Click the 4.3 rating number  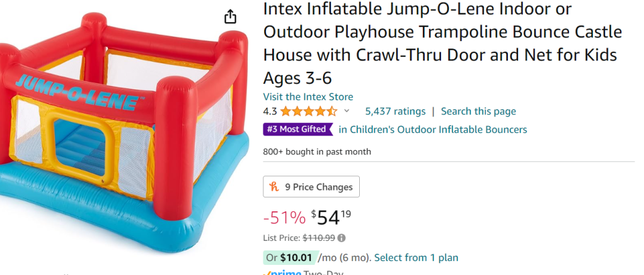coord(270,112)
